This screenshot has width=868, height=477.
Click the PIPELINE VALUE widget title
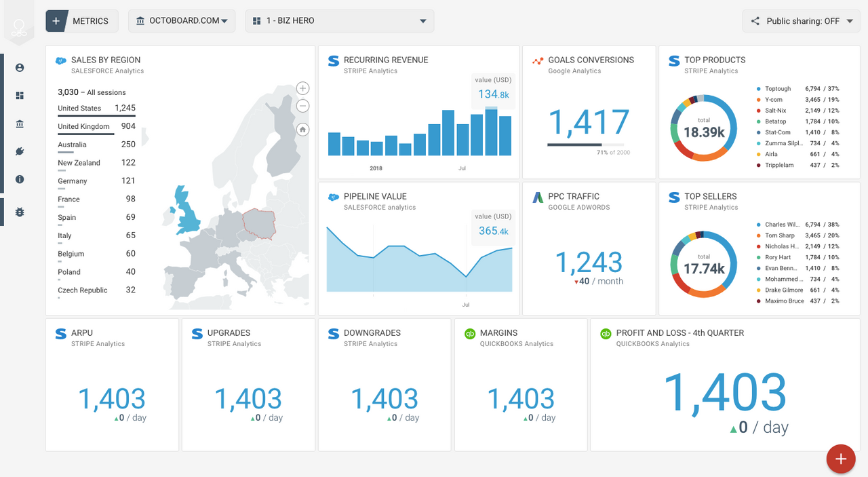[375, 197]
